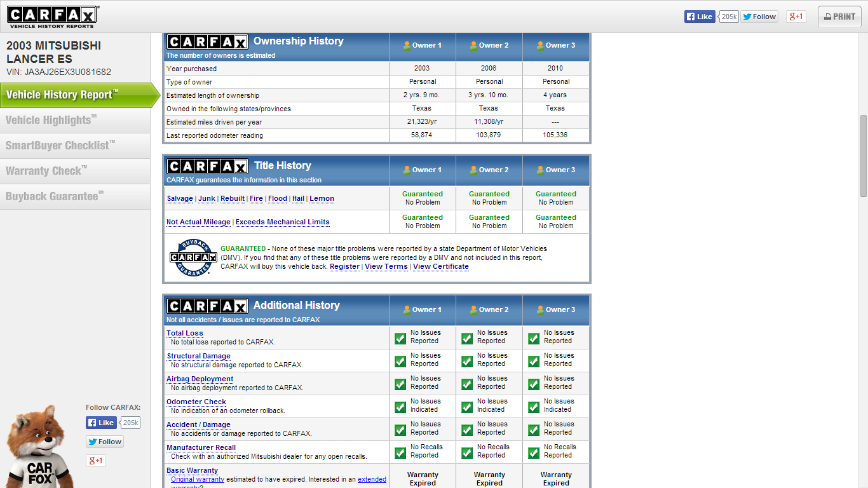Viewport: 868px width, 488px height.
Task: Click the Register link under the guarantee text
Action: click(x=344, y=266)
